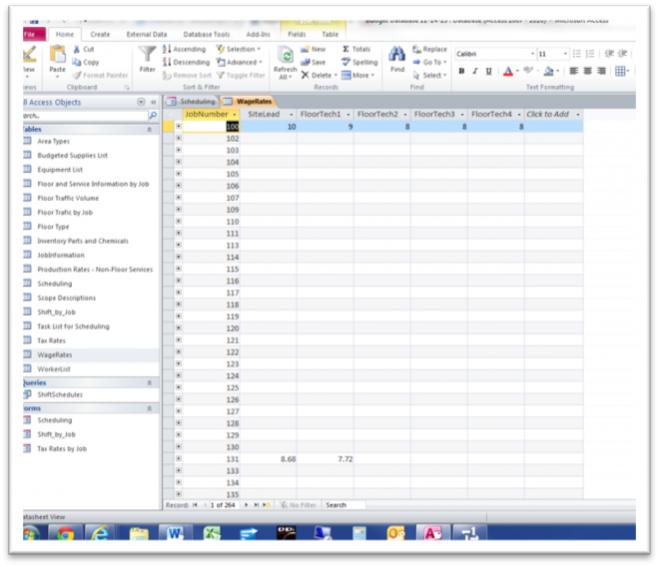Click the navigation pane search field
This screenshot has width=659, height=567.
click(84, 116)
